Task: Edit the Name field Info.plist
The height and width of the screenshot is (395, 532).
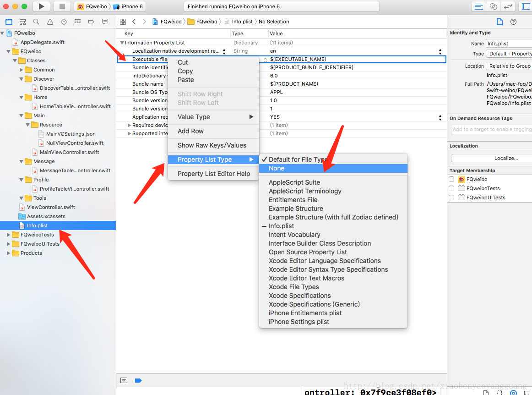Action: click(509, 44)
